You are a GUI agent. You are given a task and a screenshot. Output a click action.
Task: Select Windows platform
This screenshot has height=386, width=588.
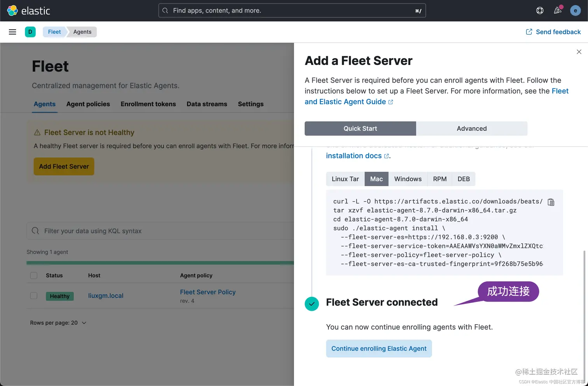click(x=408, y=179)
